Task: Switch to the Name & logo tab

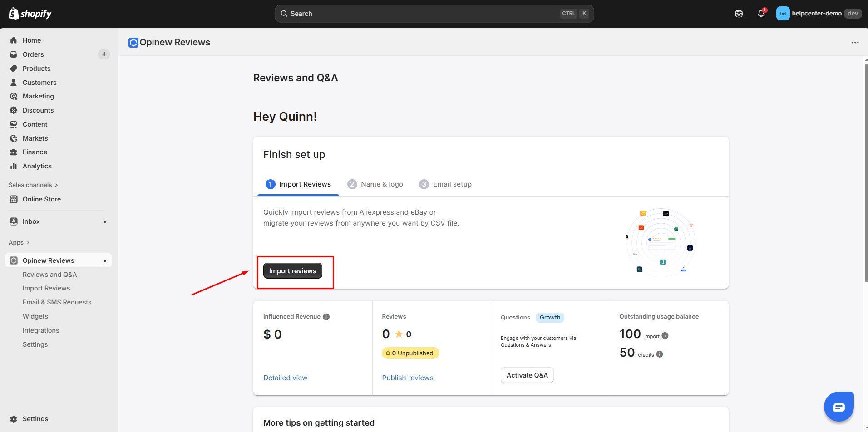Action: pyautogui.click(x=375, y=184)
